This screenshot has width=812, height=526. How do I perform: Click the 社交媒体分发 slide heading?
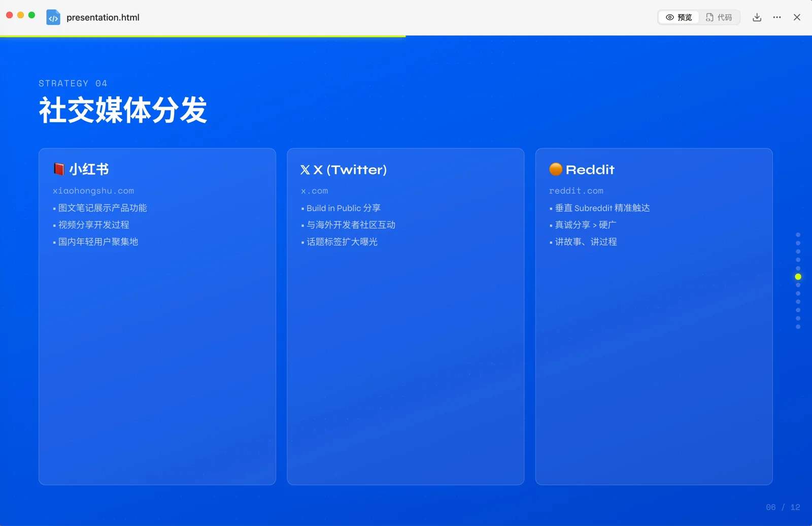[123, 110]
